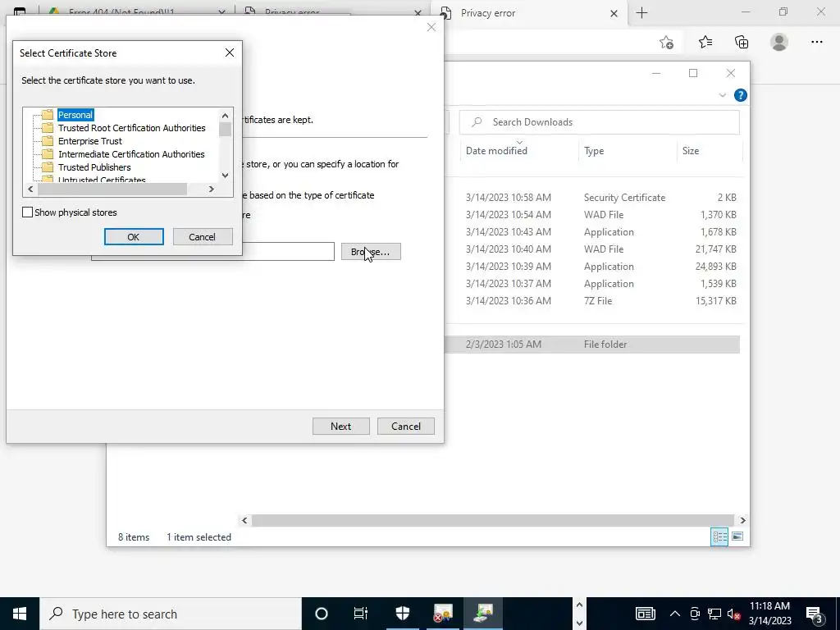Click the store list's left scroll arrow
The width and height of the screenshot is (840, 630).
click(x=30, y=189)
